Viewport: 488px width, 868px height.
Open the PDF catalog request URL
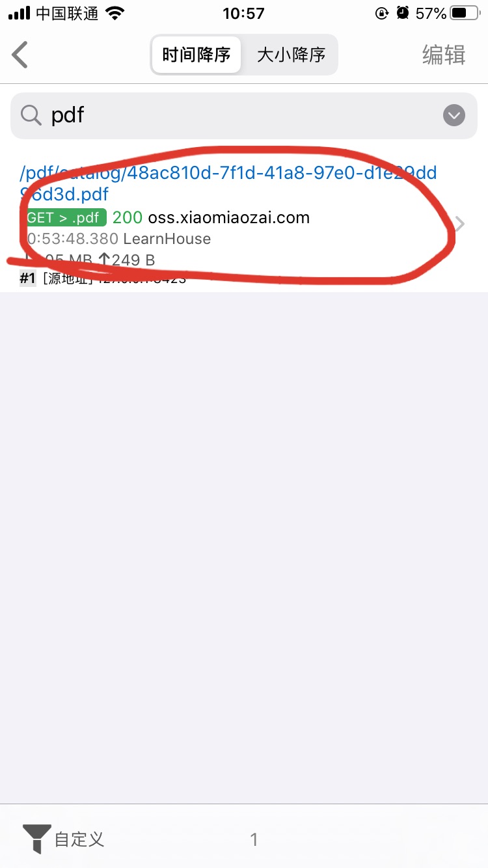(228, 183)
